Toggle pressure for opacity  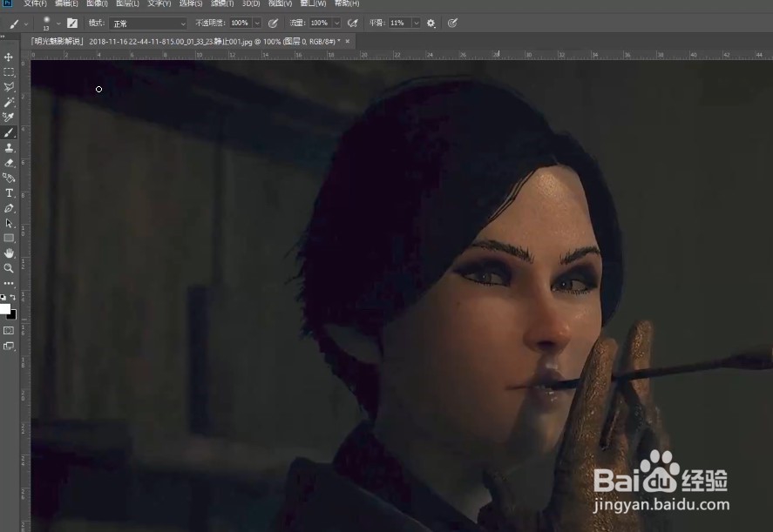pyautogui.click(x=273, y=24)
